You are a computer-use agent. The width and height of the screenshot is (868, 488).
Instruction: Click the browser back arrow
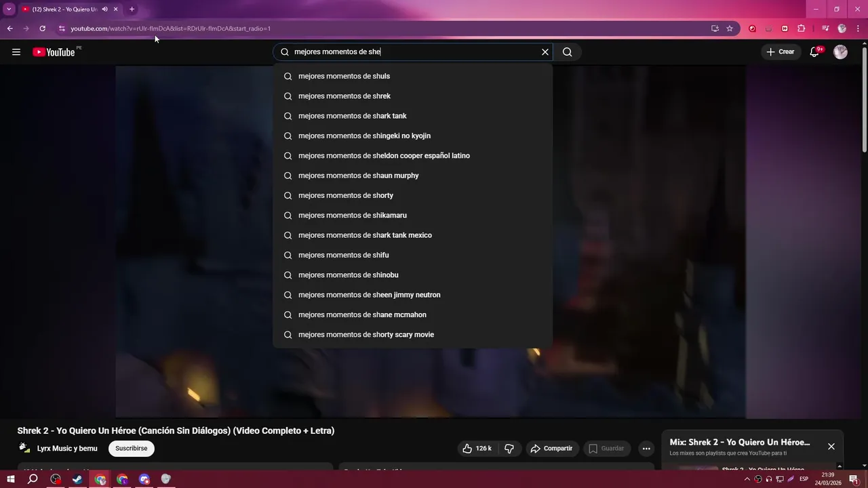(x=9, y=28)
